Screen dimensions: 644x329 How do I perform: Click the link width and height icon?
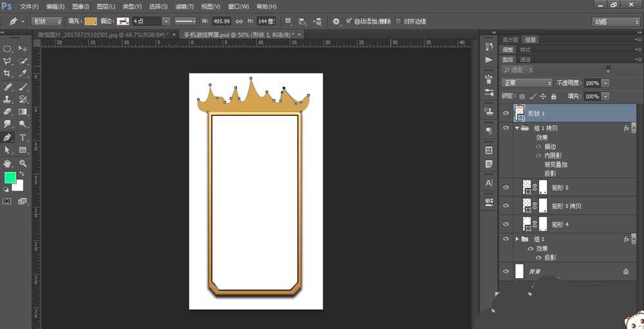(x=239, y=21)
